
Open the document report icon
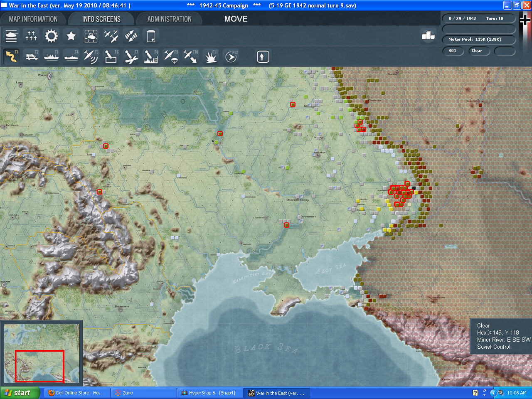click(151, 36)
